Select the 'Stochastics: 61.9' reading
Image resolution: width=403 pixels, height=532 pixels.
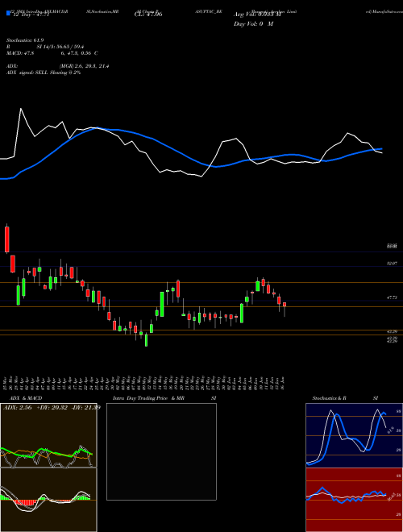tap(25, 40)
